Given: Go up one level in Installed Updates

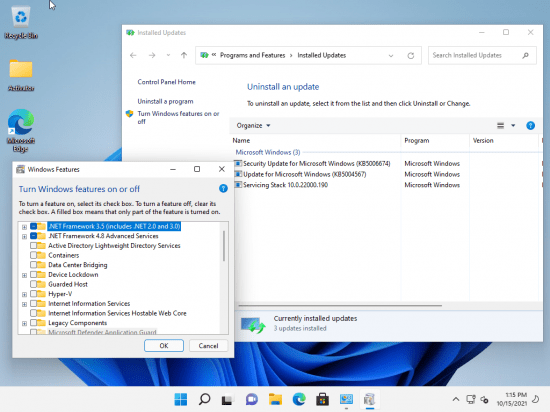Looking at the screenshot, I should [184, 55].
